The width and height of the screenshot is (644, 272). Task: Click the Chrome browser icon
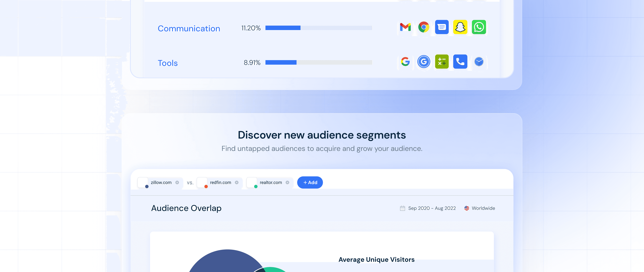tap(423, 27)
